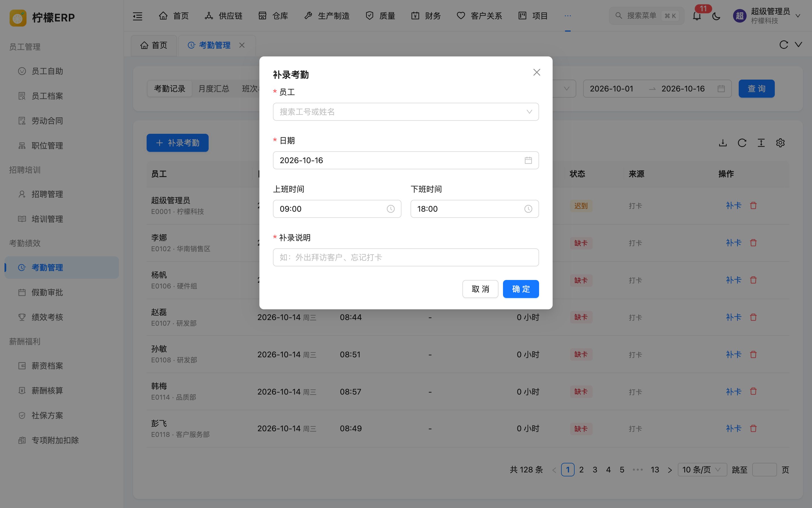Viewport: 812px width, 508px height.
Task: Click the 柠檬ERP logo icon
Action: pyautogui.click(x=18, y=17)
